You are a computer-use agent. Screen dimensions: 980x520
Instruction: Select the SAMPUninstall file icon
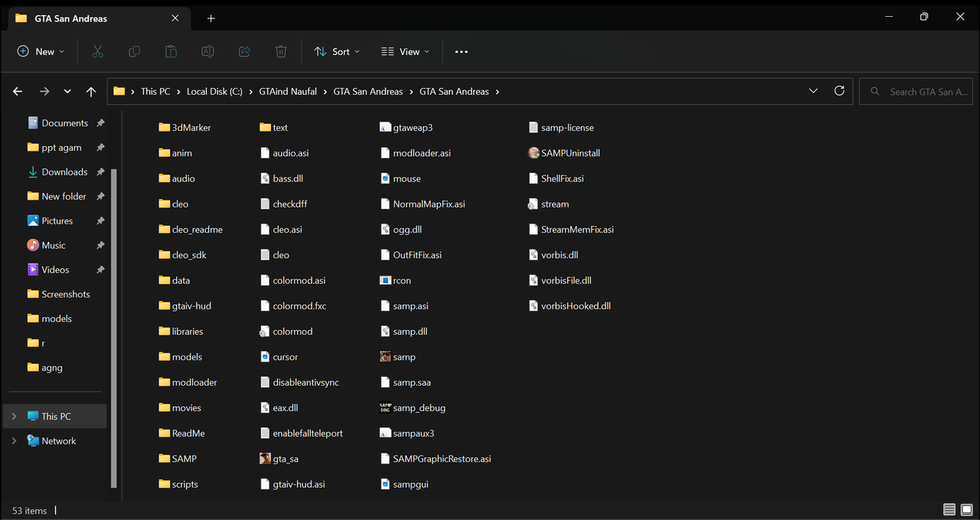(x=534, y=153)
